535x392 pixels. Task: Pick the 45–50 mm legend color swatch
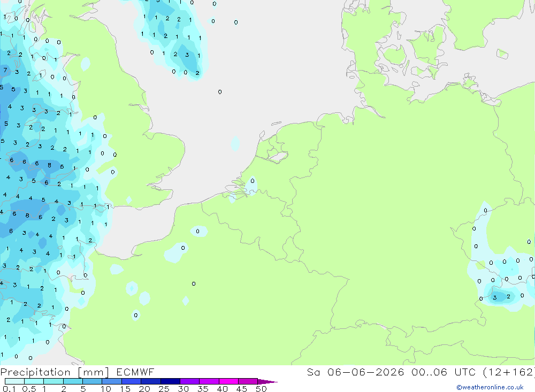coord(248,381)
